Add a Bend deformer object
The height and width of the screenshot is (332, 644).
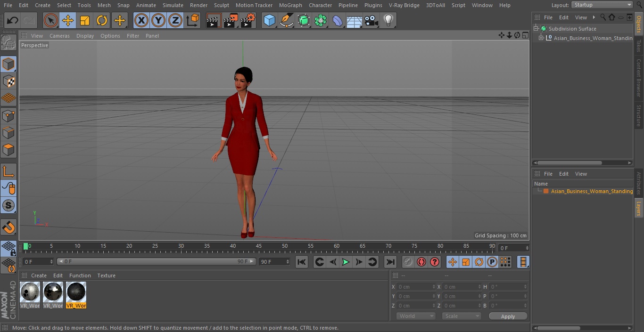tap(338, 21)
